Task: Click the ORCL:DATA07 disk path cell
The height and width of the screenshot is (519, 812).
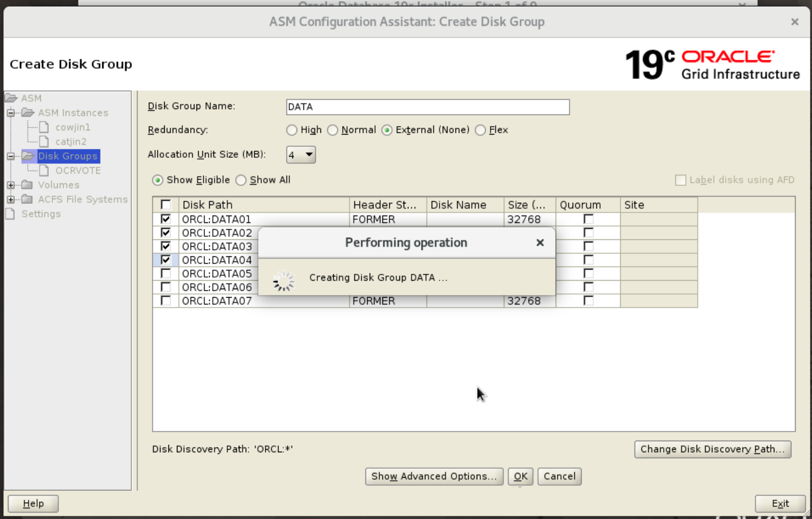Action: 264,301
